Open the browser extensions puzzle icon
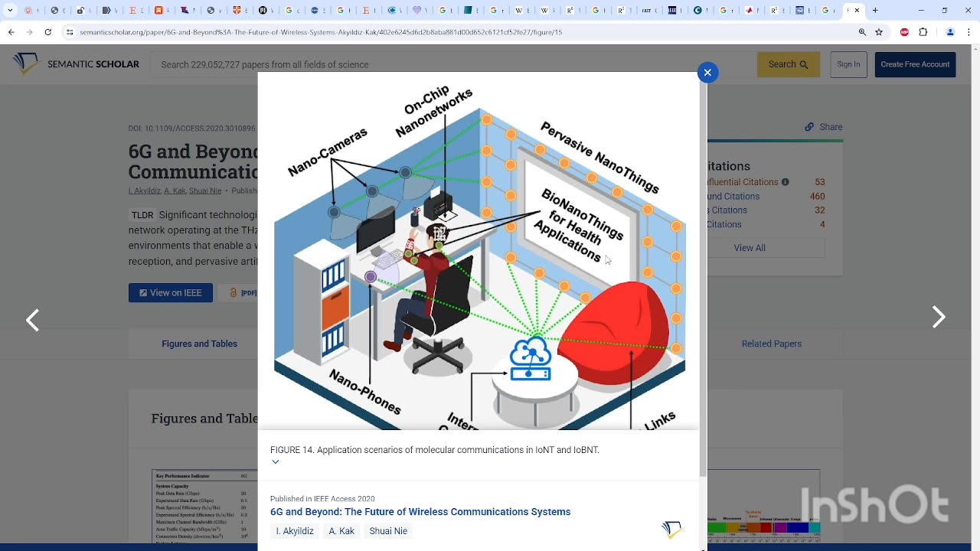980x551 pixels. 923,32
